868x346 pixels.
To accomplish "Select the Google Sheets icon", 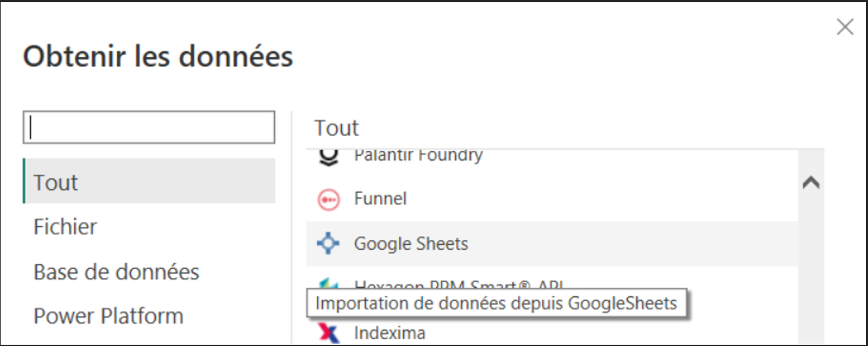I will [x=328, y=244].
